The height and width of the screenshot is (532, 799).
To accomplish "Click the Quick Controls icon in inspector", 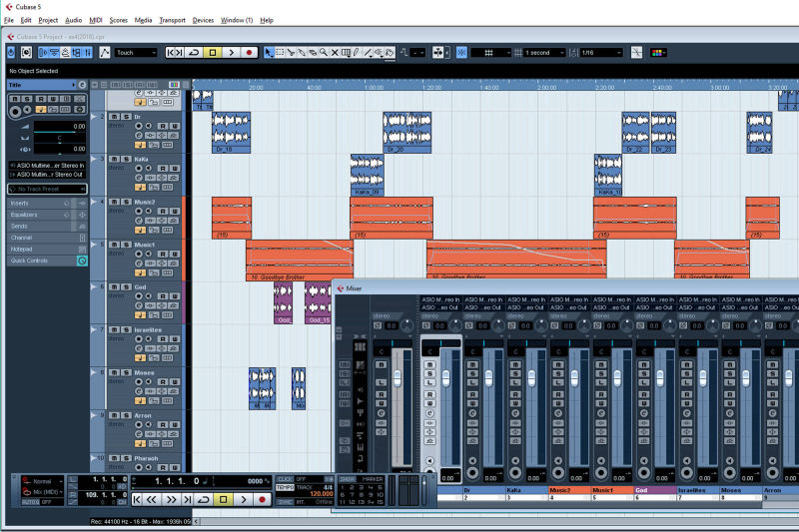I will point(82,261).
